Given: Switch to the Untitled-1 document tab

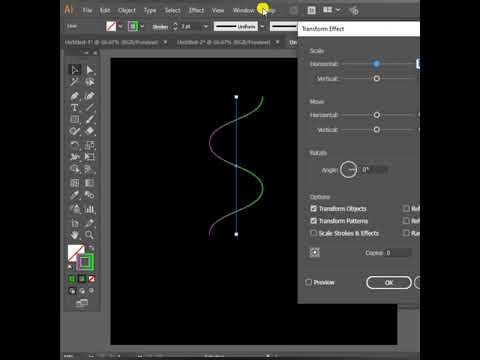Looking at the screenshot, I should point(111,42).
